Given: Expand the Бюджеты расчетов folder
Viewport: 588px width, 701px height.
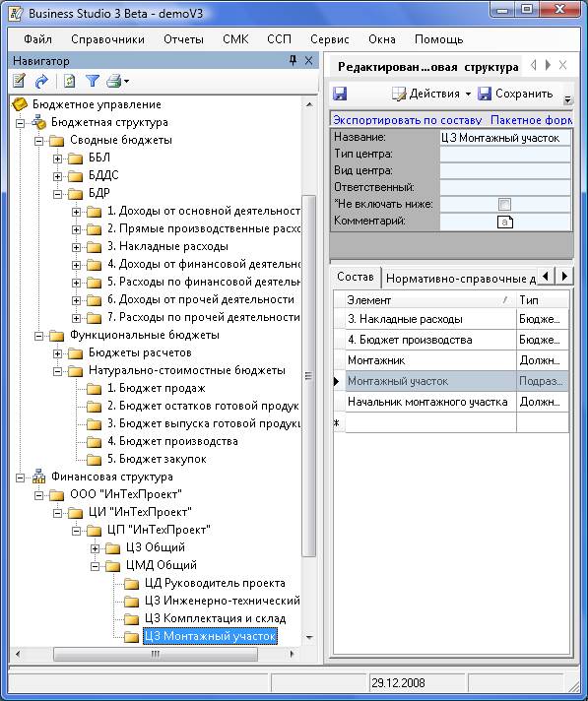Looking at the screenshot, I should (57, 353).
